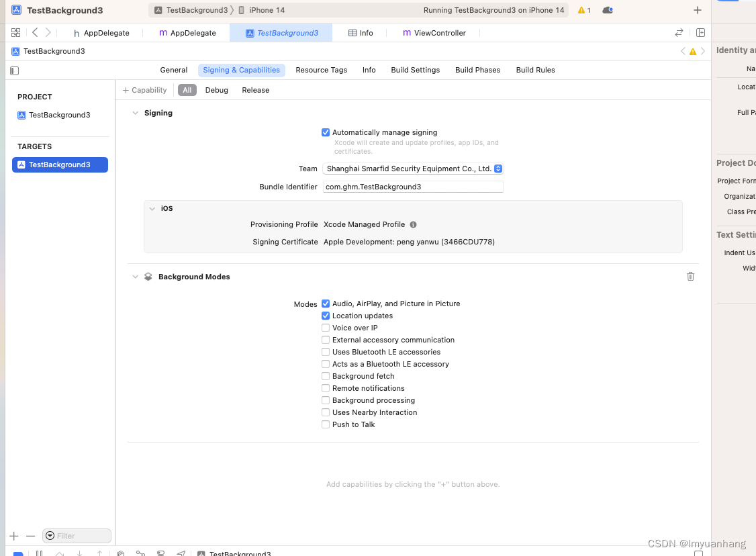Open Debug View Hierarchy icon
This screenshot has width=756, height=556.
coord(121,553)
